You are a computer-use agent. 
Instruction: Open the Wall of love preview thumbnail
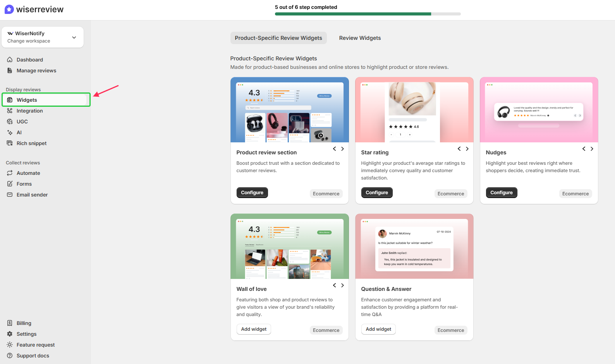pyautogui.click(x=289, y=246)
